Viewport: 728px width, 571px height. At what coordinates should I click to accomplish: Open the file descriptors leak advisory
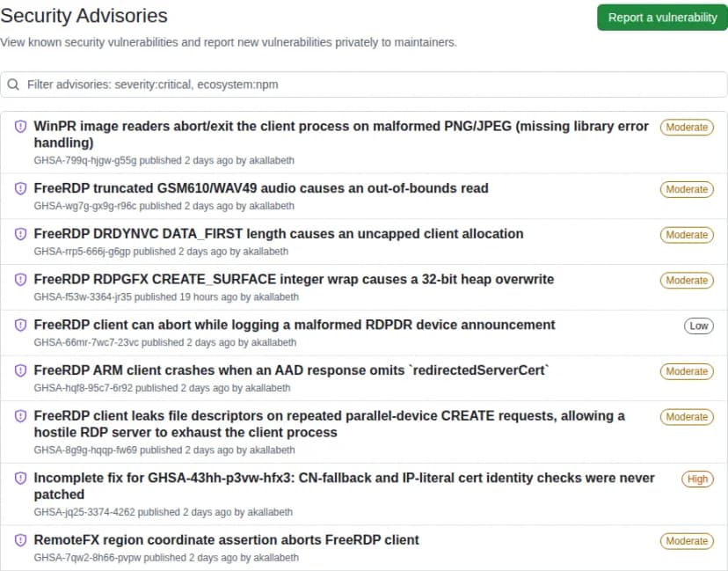[329, 424]
